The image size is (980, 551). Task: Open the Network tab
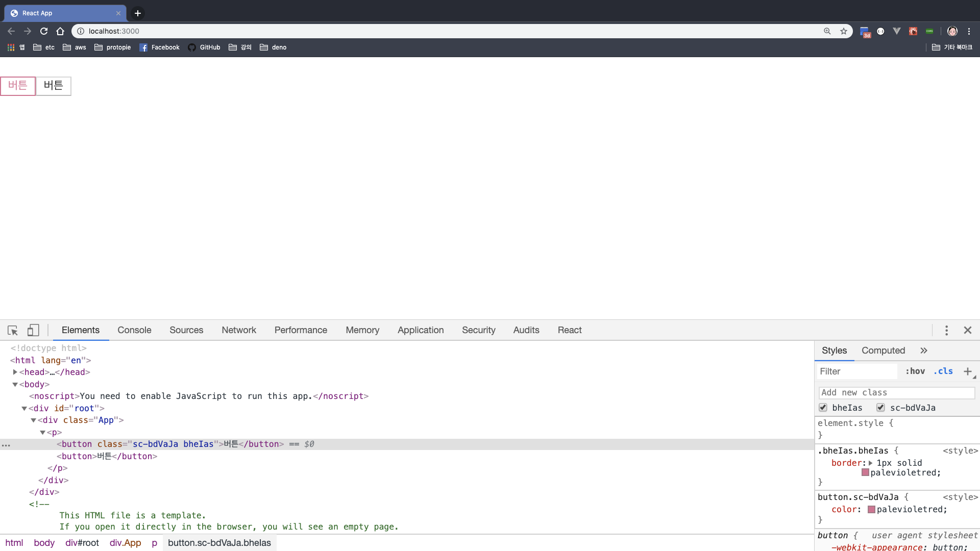pyautogui.click(x=239, y=330)
